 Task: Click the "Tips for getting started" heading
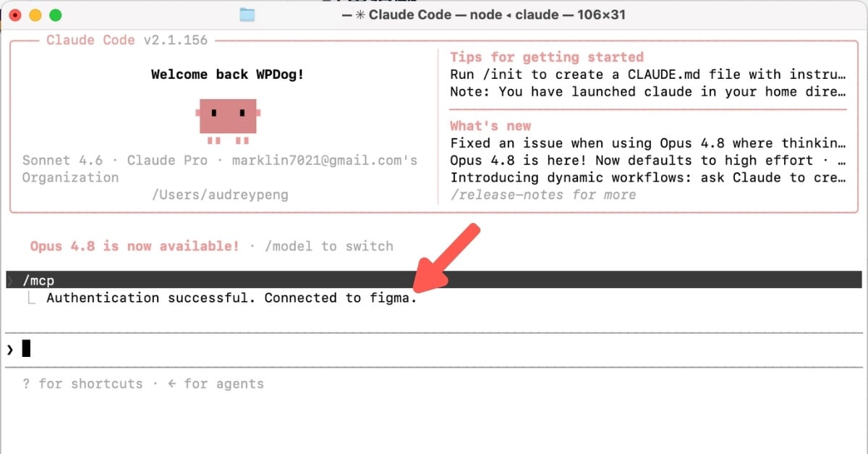click(547, 57)
